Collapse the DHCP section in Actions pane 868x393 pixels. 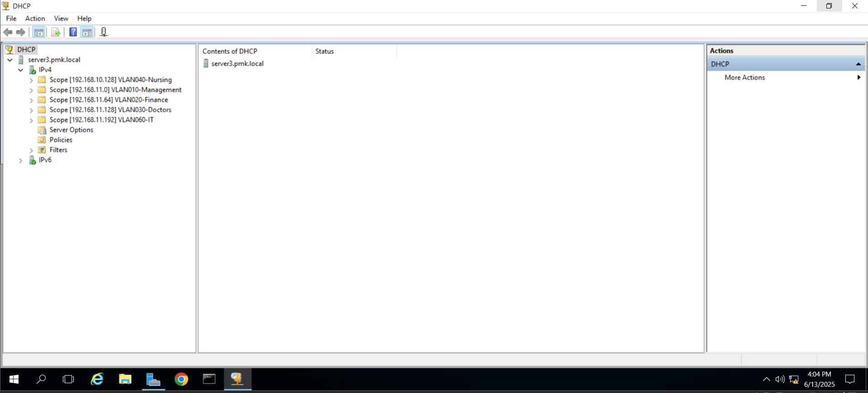pyautogui.click(x=858, y=64)
